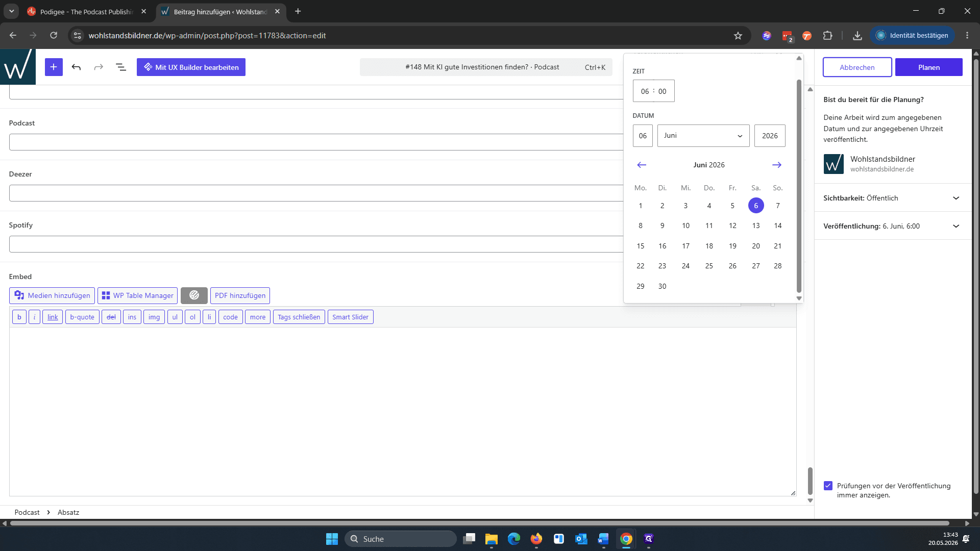
Task: Click the Tags schließen button
Action: point(299,317)
